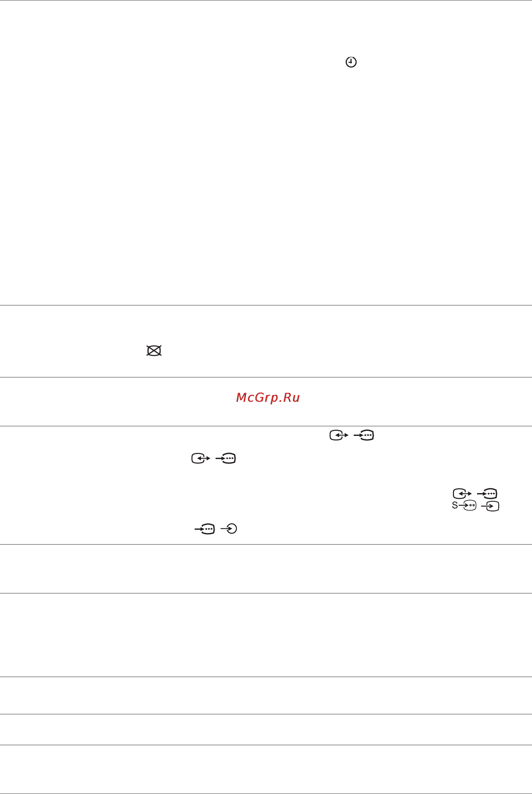
Task: Click the divider line above the crossed-out screen icon
Action: (266, 305)
